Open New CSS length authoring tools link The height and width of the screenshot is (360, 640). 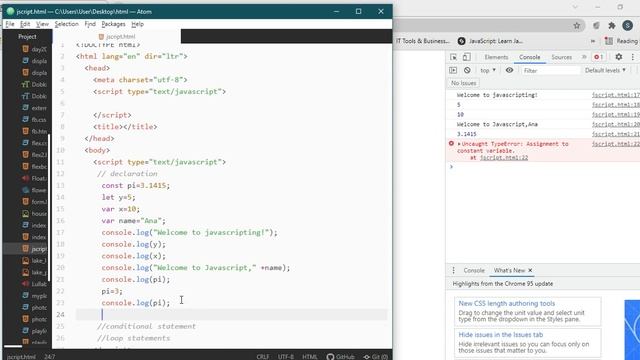[x=507, y=303]
